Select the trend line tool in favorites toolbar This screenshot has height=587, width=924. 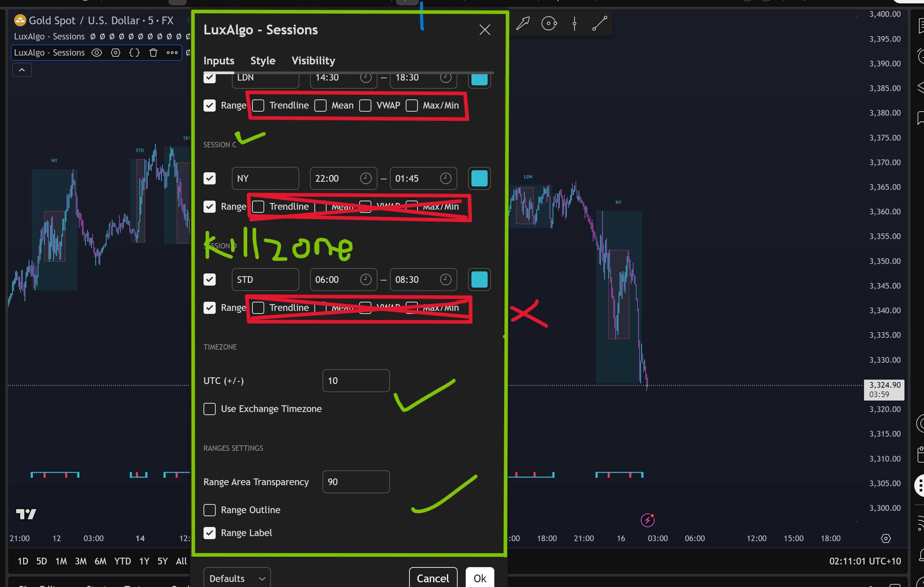pyautogui.click(x=599, y=23)
